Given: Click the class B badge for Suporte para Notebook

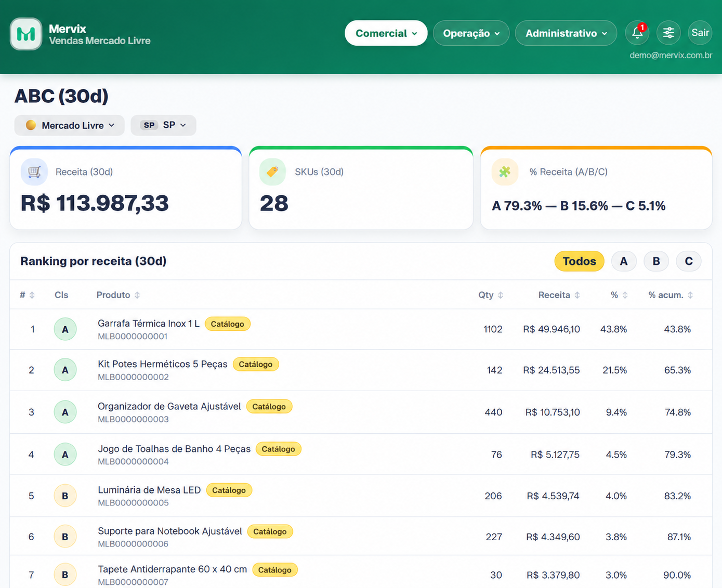Looking at the screenshot, I should (65, 537).
